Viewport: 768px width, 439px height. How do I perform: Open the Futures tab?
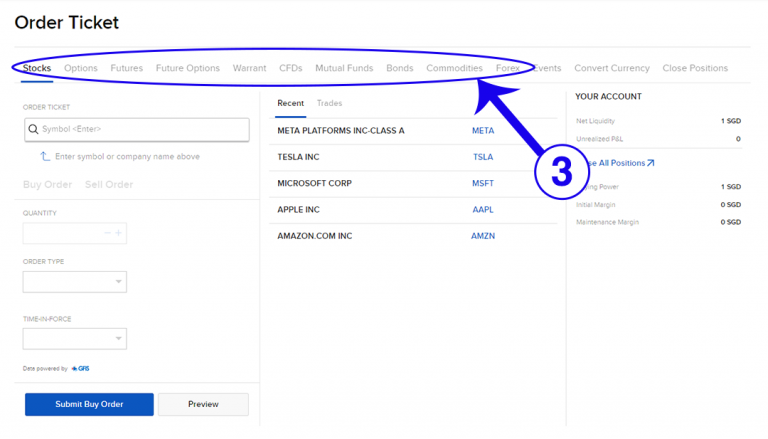(x=126, y=68)
